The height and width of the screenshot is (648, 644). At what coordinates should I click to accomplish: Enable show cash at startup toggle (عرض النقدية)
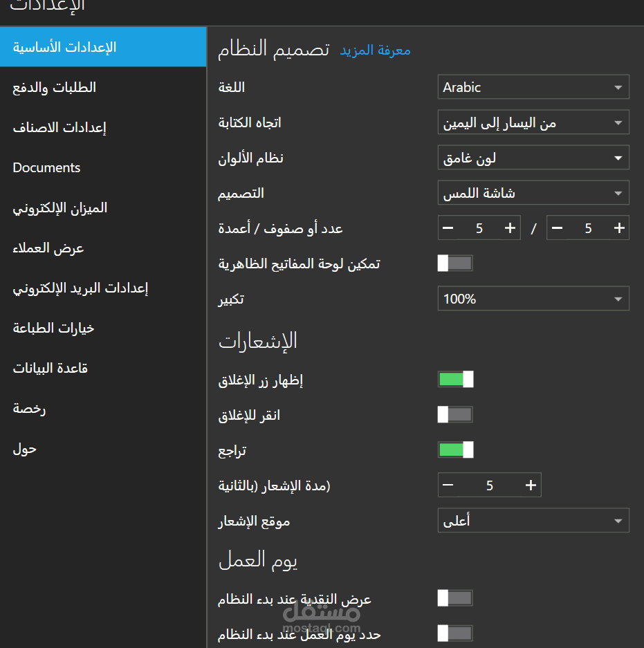click(x=455, y=598)
